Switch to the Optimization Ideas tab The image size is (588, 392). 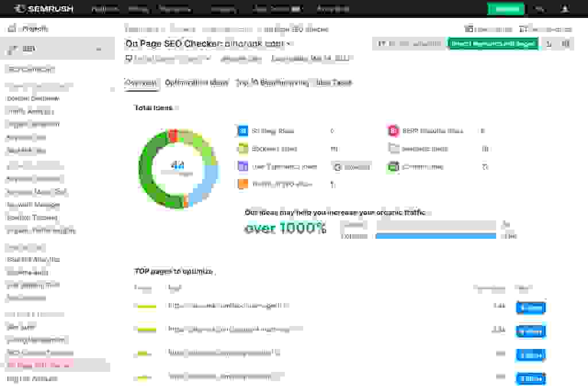196,83
